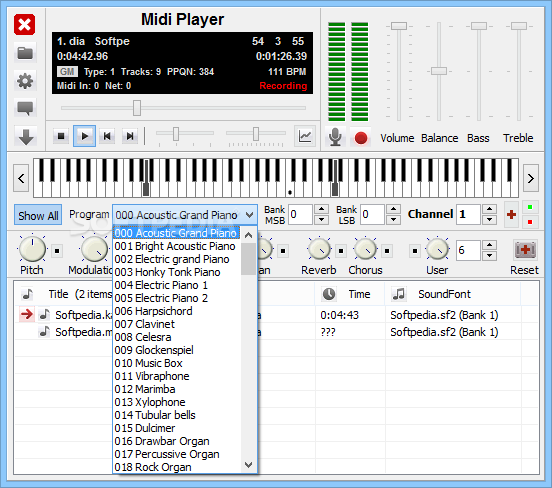Viewport: 552px width, 488px height.
Task: Increase User value with up arrow
Action: pyautogui.click(x=489, y=245)
